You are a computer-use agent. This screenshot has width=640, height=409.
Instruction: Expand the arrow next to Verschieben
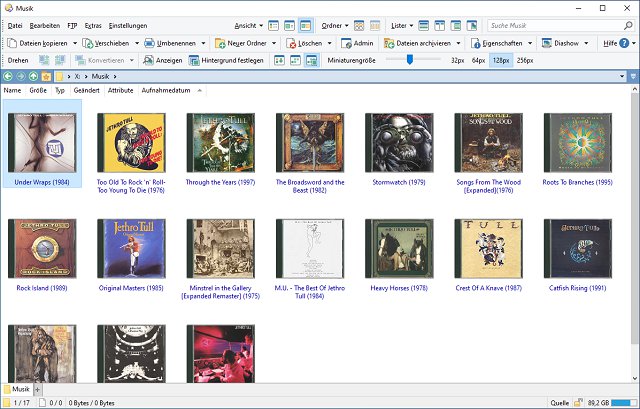point(137,43)
